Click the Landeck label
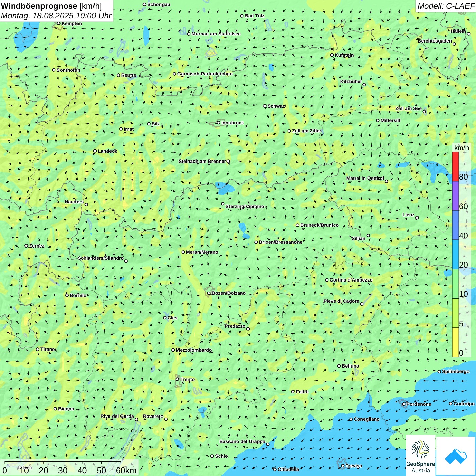 (x=107, y=151)
